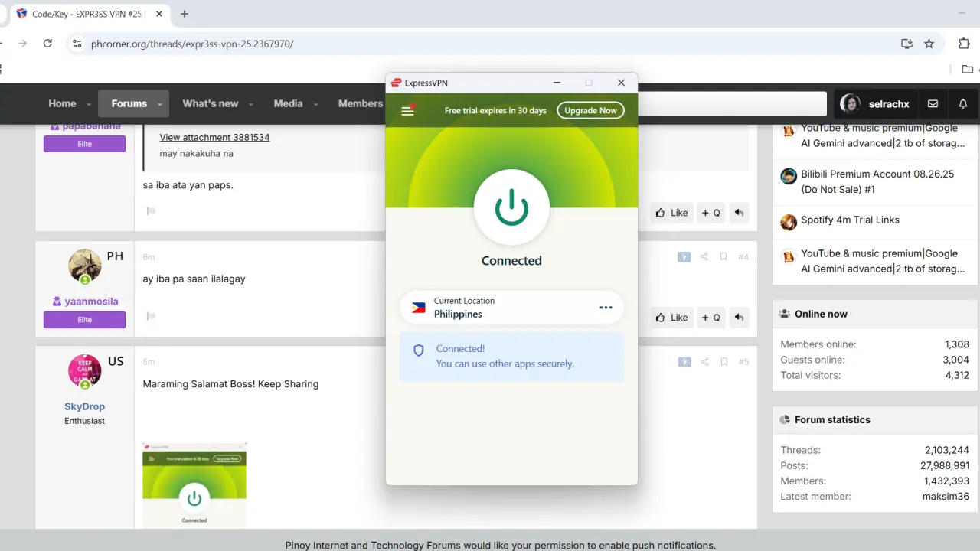Open the selrachx account menu
Image resolution: width=980 pixels, height=551 pixels.
point(875,103)
